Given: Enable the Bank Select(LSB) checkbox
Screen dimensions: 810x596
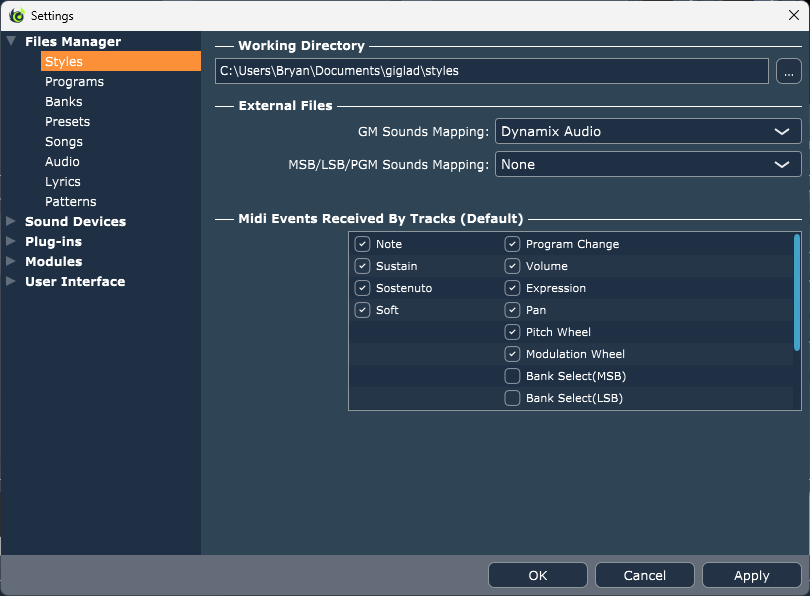Looking at the screenshot, I should [x=512, y=398].
